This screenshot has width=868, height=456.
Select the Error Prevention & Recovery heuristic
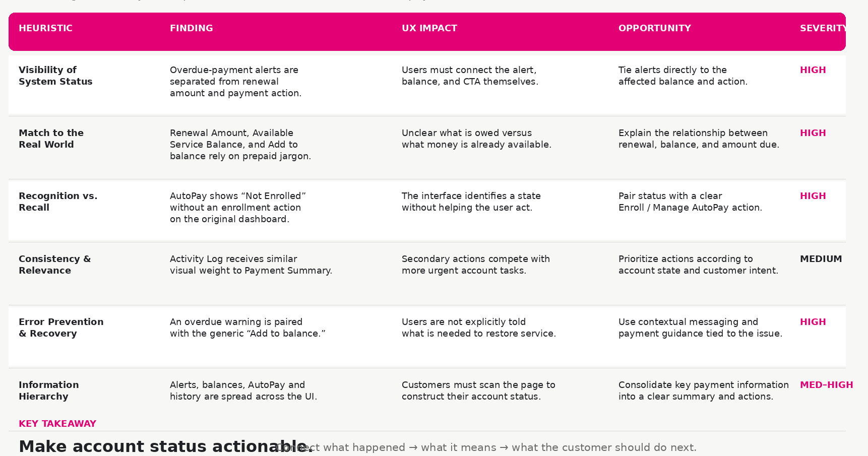[61, 328]
